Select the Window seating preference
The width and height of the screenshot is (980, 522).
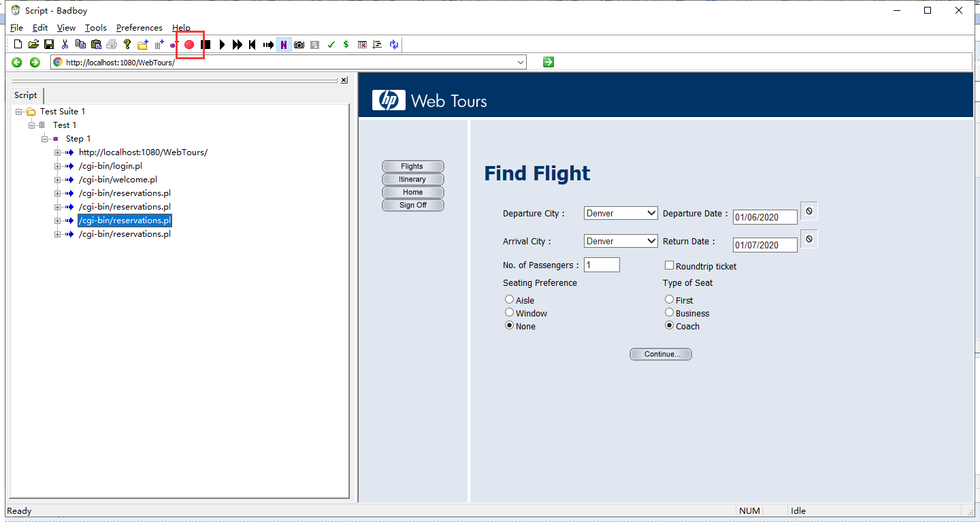509,312
